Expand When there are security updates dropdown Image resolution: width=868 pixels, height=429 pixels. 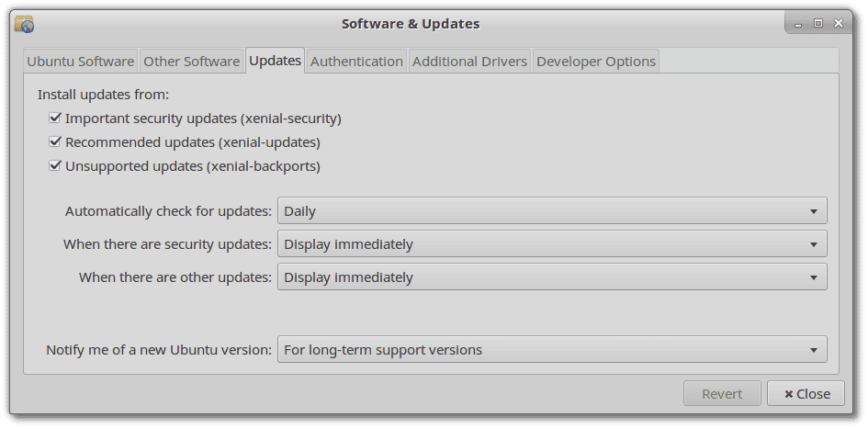[552, 243]
